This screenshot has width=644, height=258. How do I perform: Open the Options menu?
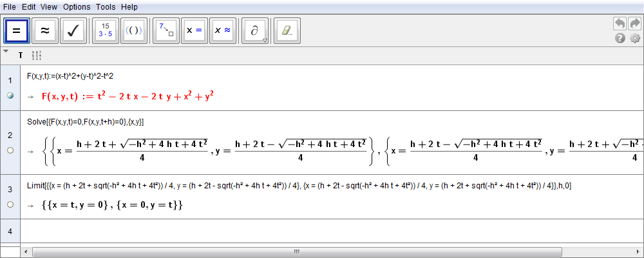coord(77,6)
